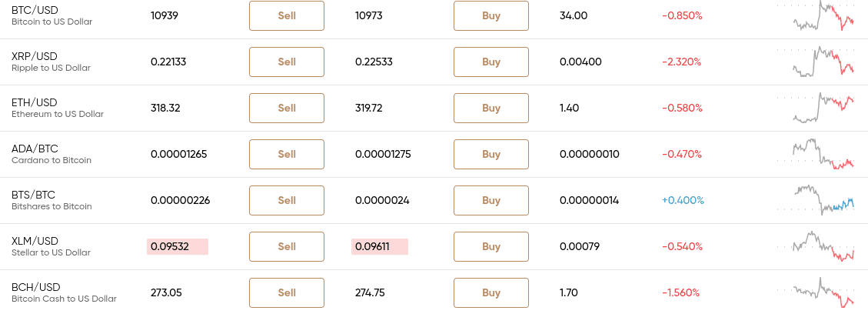Sell Cardano to Bitcoin
The image size is (868, 314).
point(287,154)
